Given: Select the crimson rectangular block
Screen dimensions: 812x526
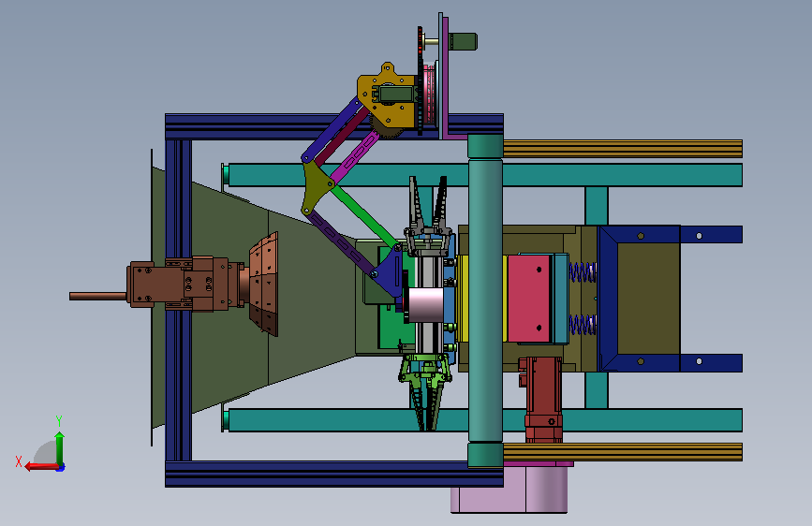Looking at the screenshot, I should [528, 299].
